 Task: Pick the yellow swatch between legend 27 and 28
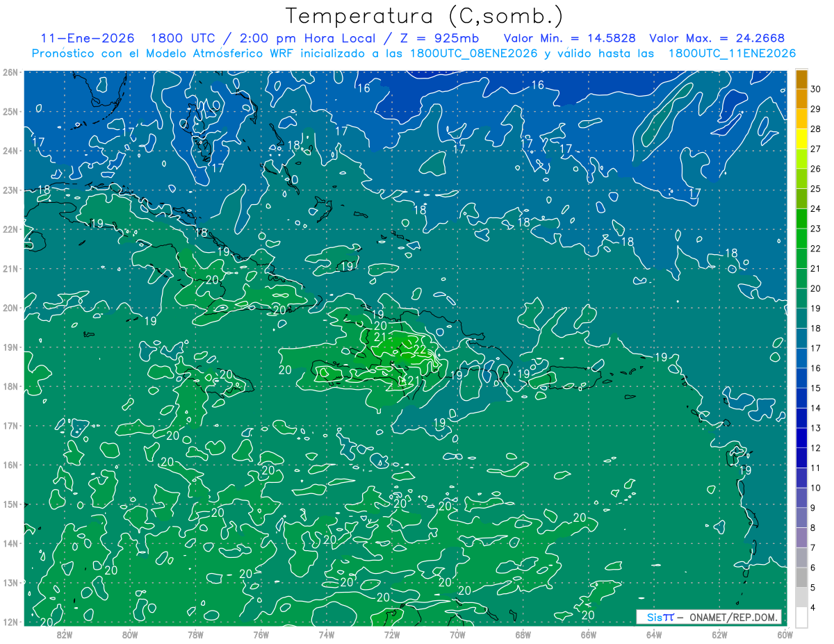point(802,139)
